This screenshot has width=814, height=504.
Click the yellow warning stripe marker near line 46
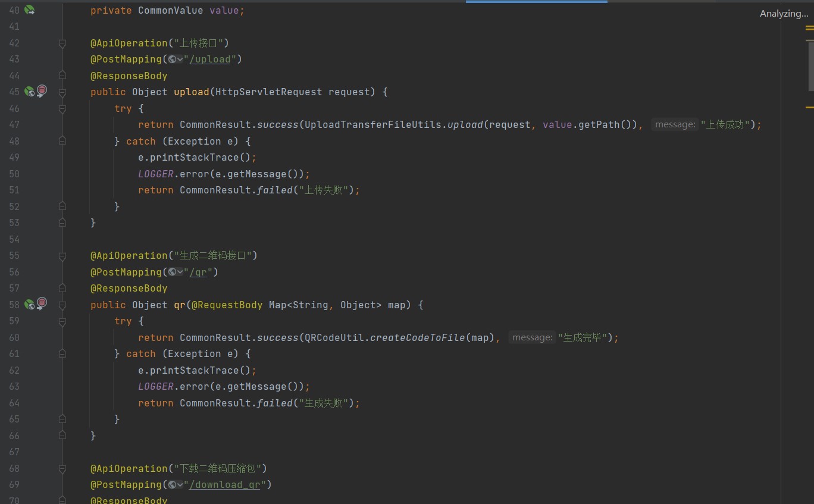(810, 108)
